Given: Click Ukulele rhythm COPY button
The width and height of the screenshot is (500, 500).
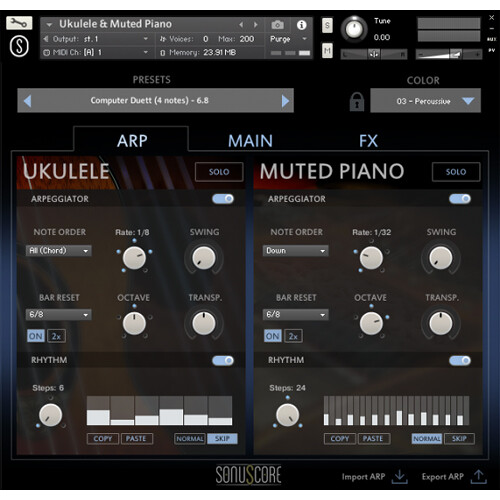Looking at the screenshot, I should pos(103,439).
